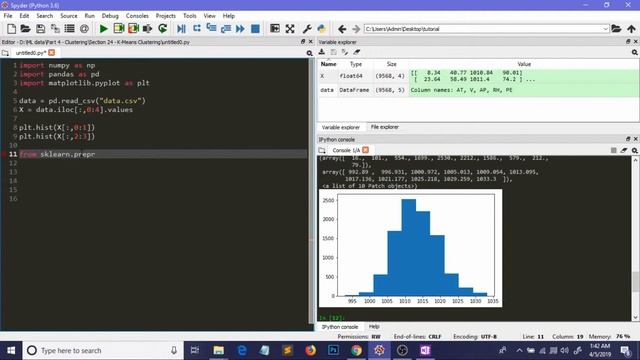640x360 pixels.
Task: Stop the current command in IPython console
Action: tap(613, 150)
